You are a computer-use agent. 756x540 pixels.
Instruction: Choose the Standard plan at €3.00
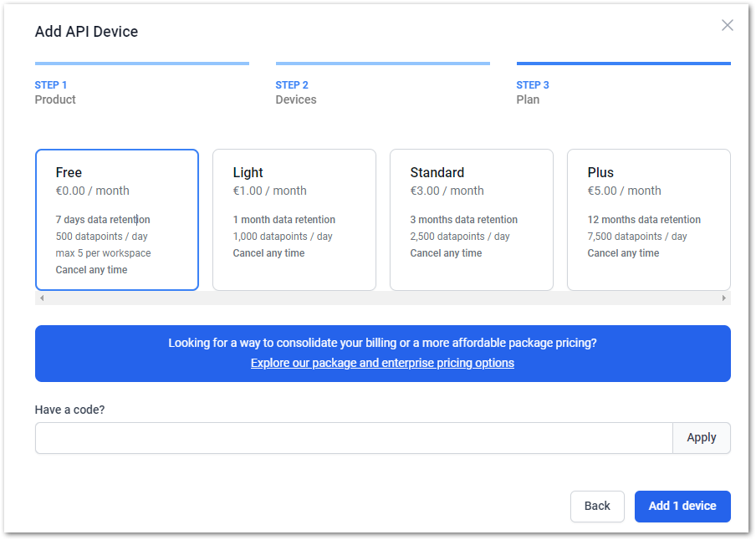[x=472, y=220]
